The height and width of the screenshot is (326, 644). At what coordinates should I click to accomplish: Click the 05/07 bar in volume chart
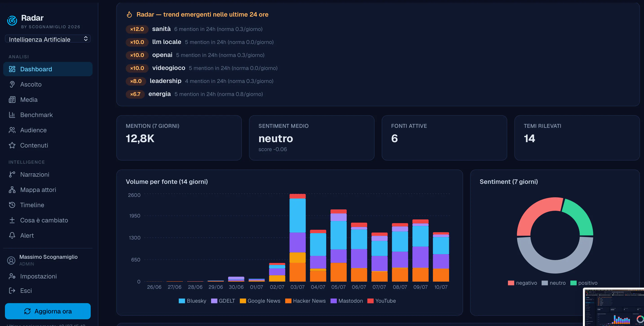click(x=338, y=246)
